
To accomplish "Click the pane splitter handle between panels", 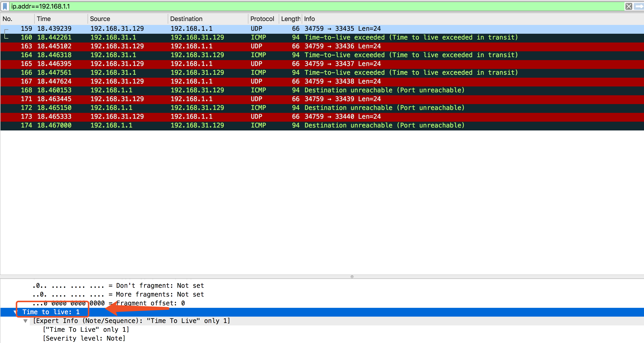I will pyautogui.click(x=352, y=276).
